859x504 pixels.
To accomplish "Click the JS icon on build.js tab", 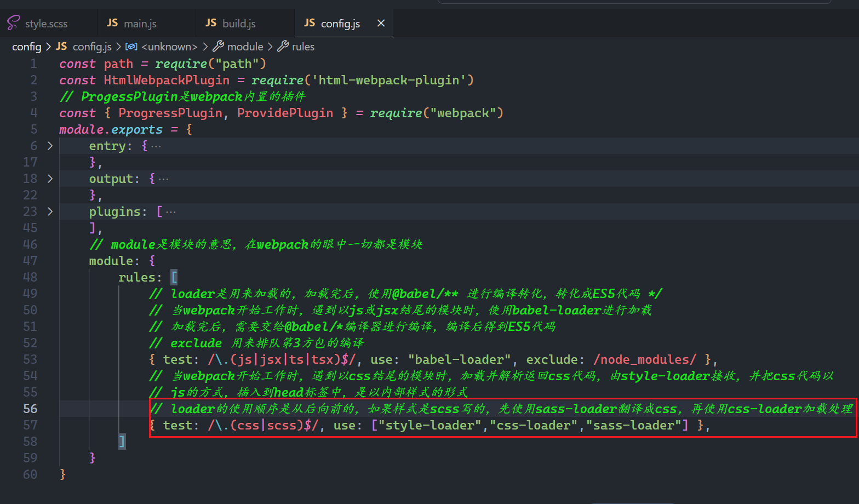I will click(x=211, y=23).
